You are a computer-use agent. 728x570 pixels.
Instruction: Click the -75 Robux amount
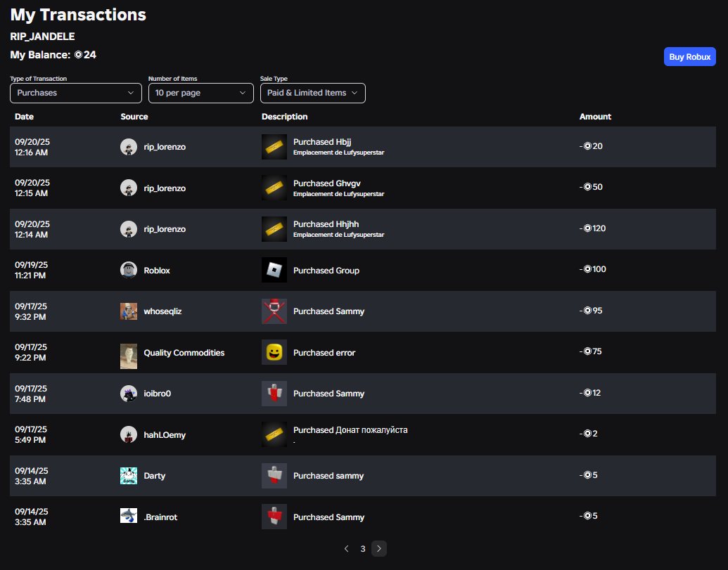click(x=591, y=351)
